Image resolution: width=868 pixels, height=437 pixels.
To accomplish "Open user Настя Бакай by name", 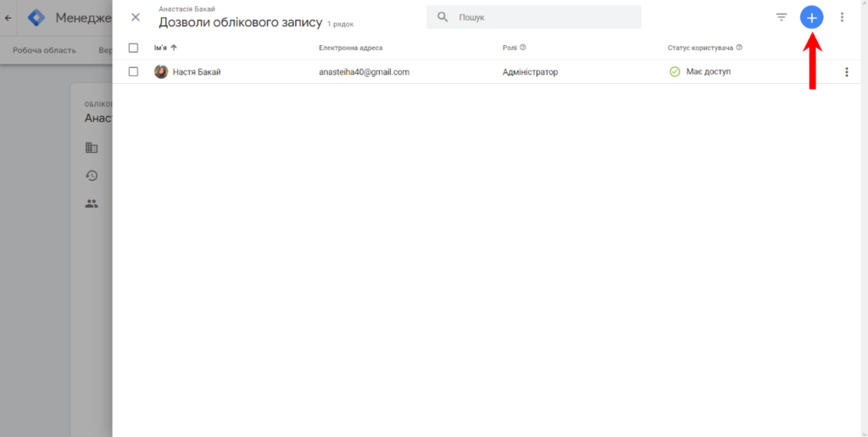I will [x=197, y=72].
